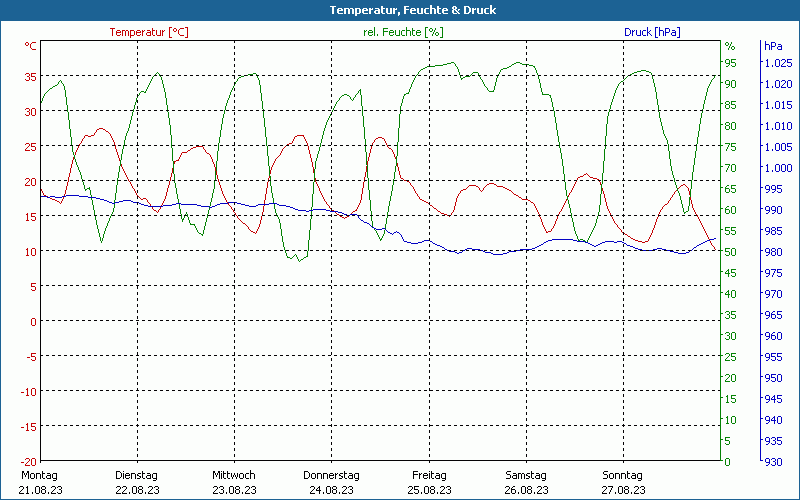Click the '930' tick on the pressure axis
The width and height of the screenshot is (800, 500).
click(x=773, y=462)
